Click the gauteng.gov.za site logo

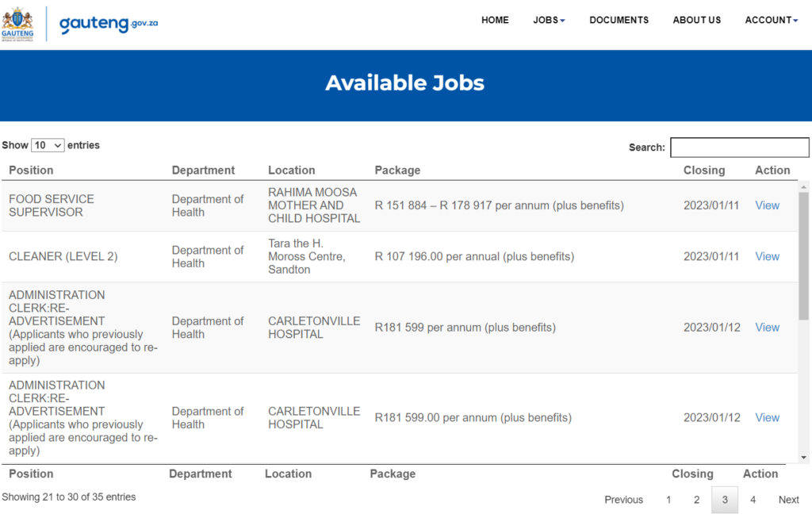(109, 23)
